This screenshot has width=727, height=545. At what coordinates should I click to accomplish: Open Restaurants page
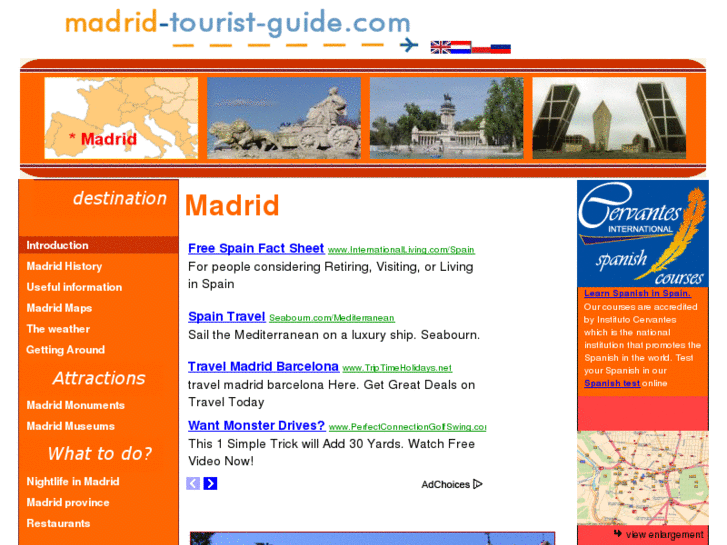pos(58,523)
